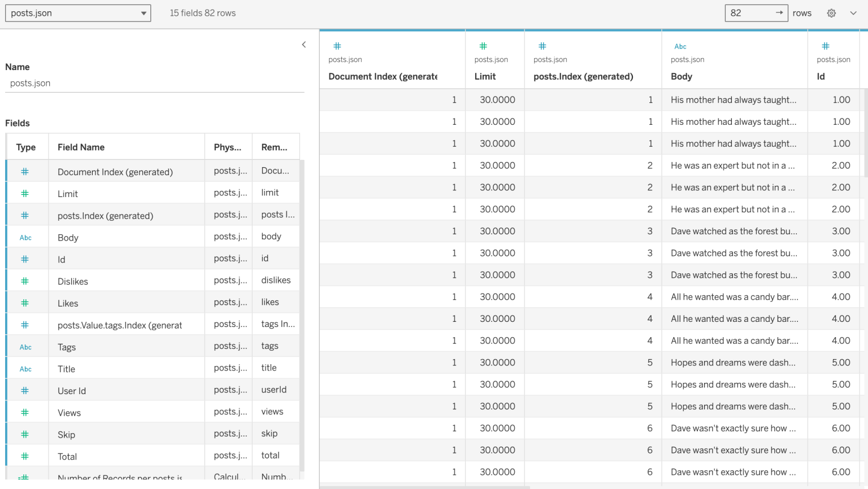Viewport: 868px width, 489px height.
Task: Click the Abc type icon beside the Body field
Action: [26, 237]
